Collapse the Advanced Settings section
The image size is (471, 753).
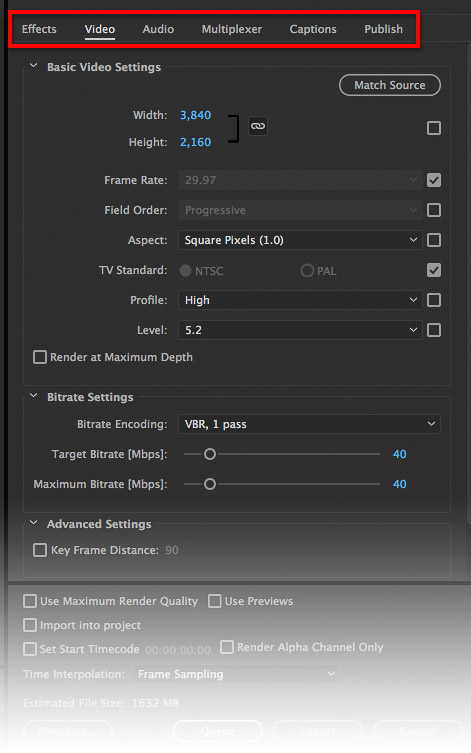(34, 523)
